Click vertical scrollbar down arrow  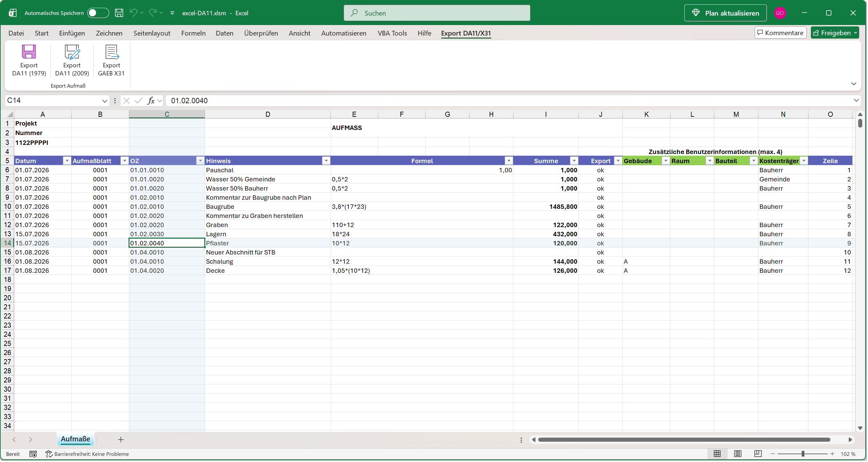860,428
